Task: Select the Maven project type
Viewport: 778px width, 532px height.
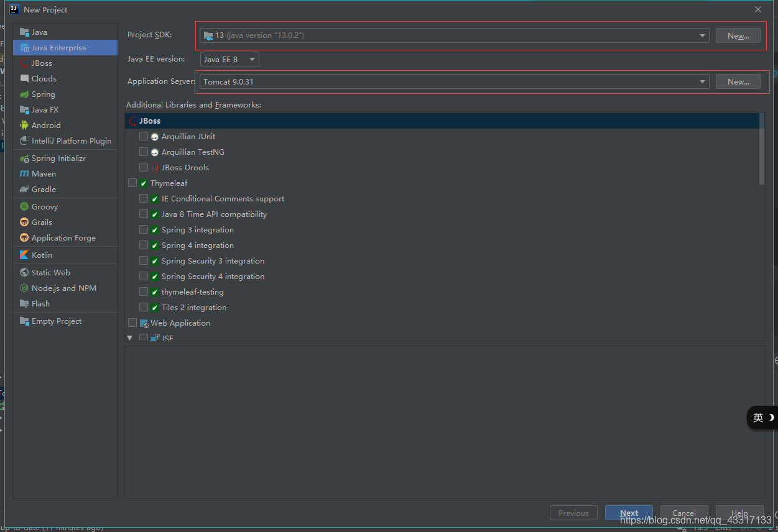Action: pyautogui.click(x=65, y=174)
